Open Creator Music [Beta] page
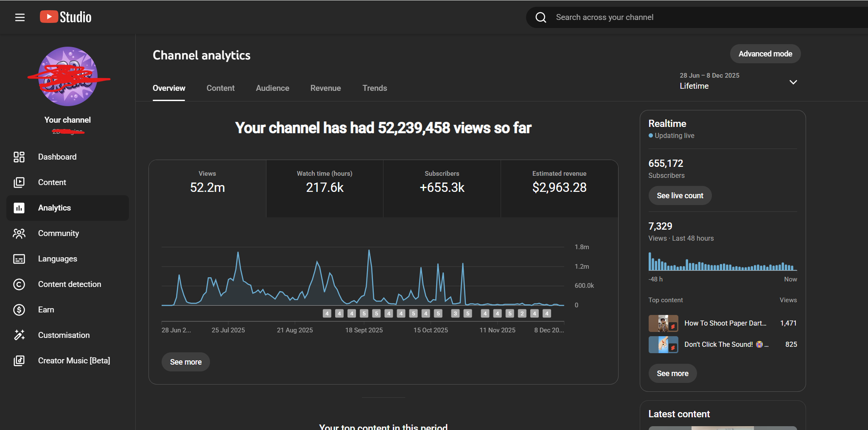 pos(74,361)
